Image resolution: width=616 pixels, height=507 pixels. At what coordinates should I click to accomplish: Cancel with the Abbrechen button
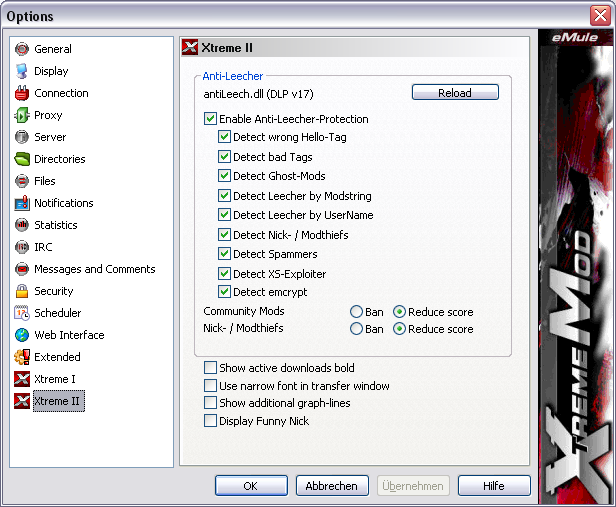coord(332,485)
